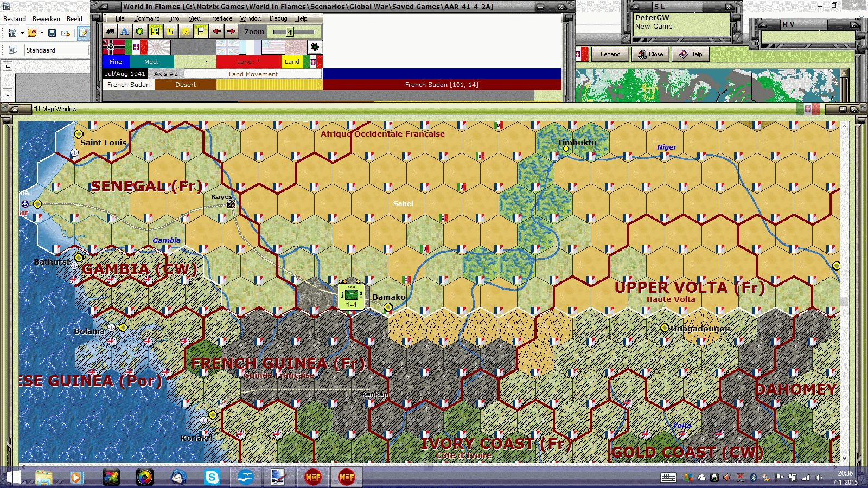This screenshot has height=488, width=868.
Task: Click the yellow Land action box
Action: [x=292, y=62]
